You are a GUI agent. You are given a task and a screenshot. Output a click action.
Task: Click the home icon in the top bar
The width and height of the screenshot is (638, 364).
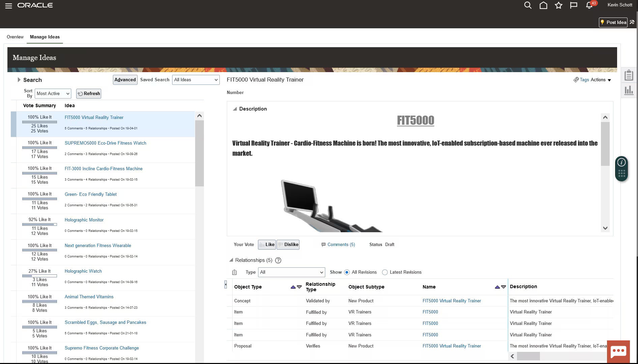(543, 5)
